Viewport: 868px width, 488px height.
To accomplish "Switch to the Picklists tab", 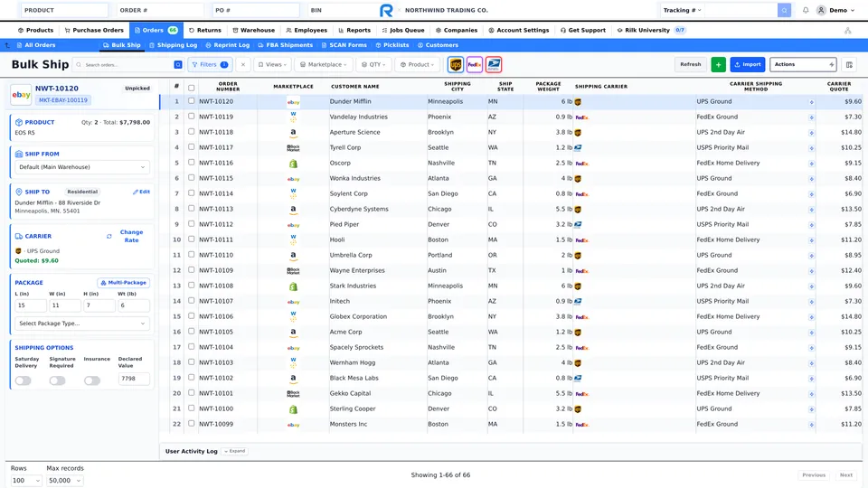I will tap(392, 45).
